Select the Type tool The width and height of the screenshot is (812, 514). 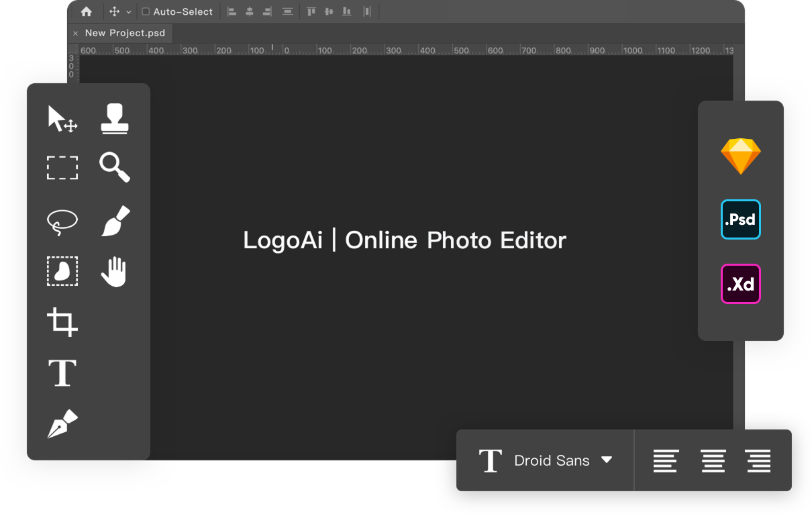tap(62, 373)
